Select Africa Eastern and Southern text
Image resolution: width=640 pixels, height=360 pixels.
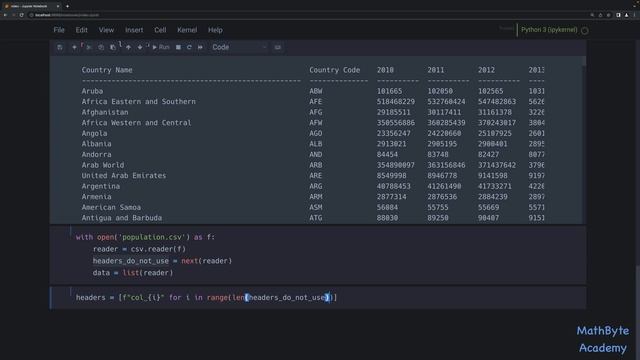pos(139,102)
